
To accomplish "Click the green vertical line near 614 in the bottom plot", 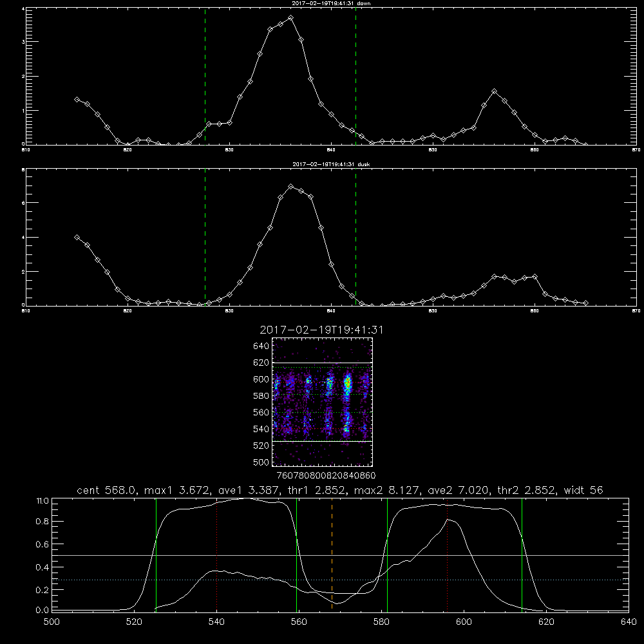I will [522, 554].
